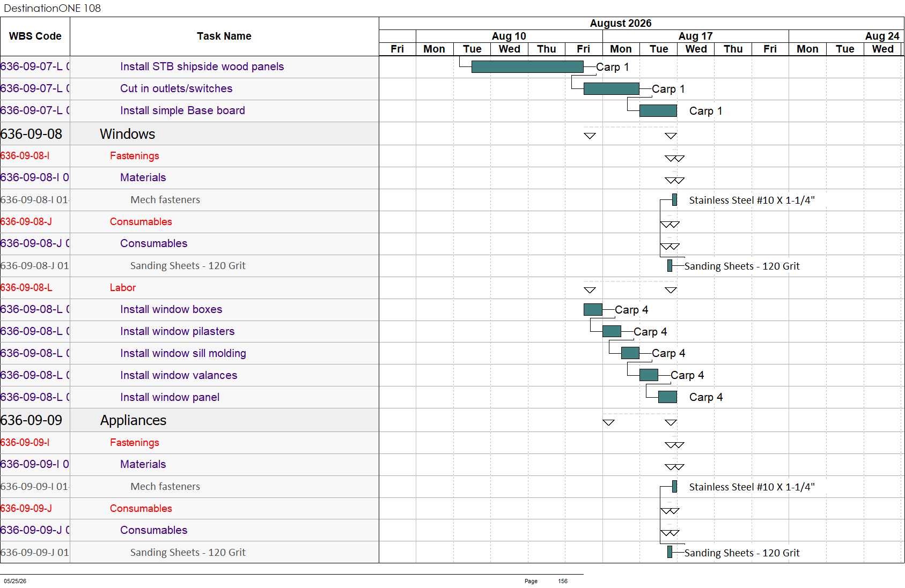Click the Stainless Steel label in the Appliances section chart
The image size is (905, 588).
pyautogui.click(x=752, y=487)
